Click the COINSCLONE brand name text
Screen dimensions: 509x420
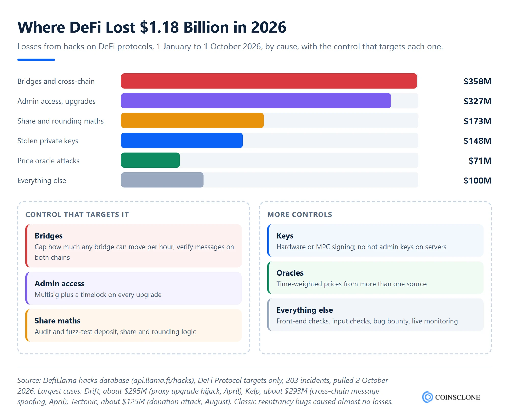click(458, 397)
